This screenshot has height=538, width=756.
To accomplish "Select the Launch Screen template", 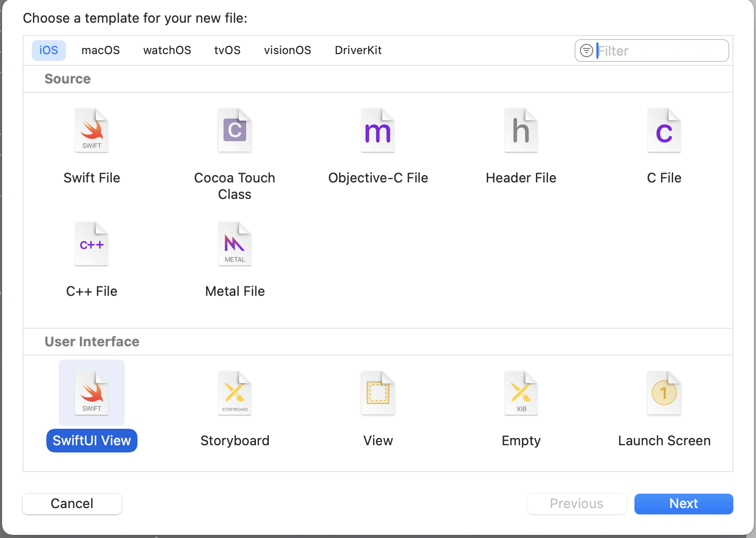I will tap(664, 393).
